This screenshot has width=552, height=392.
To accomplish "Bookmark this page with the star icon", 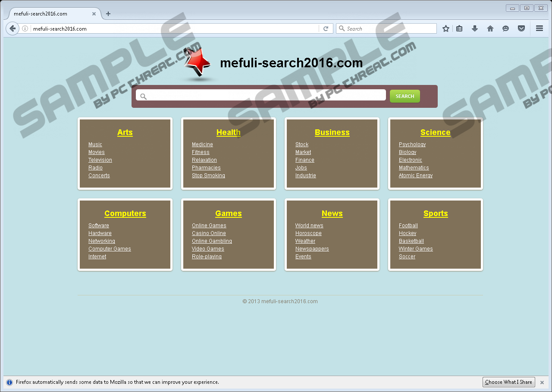I will coord(446,28).
